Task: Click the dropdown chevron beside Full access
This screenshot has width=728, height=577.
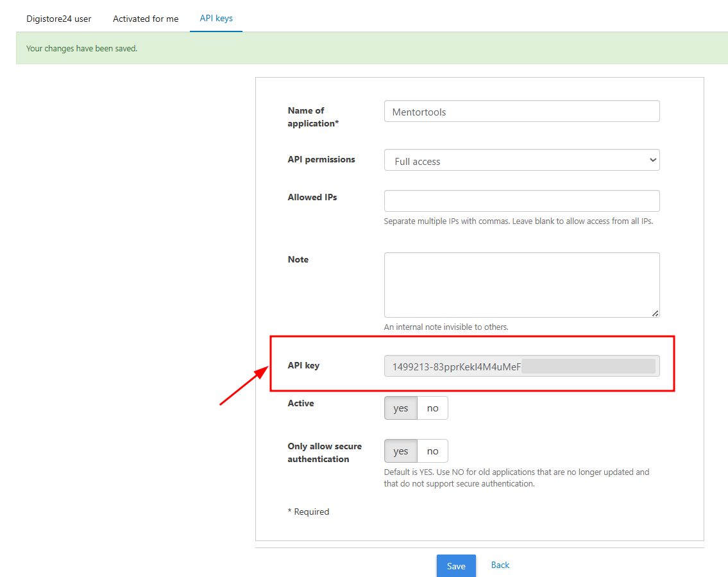Action: [653, 160]
